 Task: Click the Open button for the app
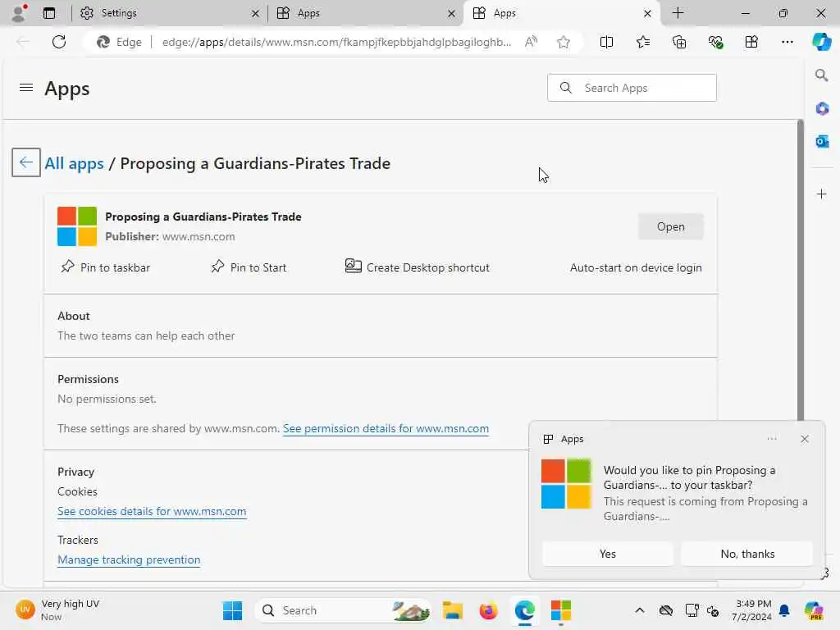pos(670,226)
